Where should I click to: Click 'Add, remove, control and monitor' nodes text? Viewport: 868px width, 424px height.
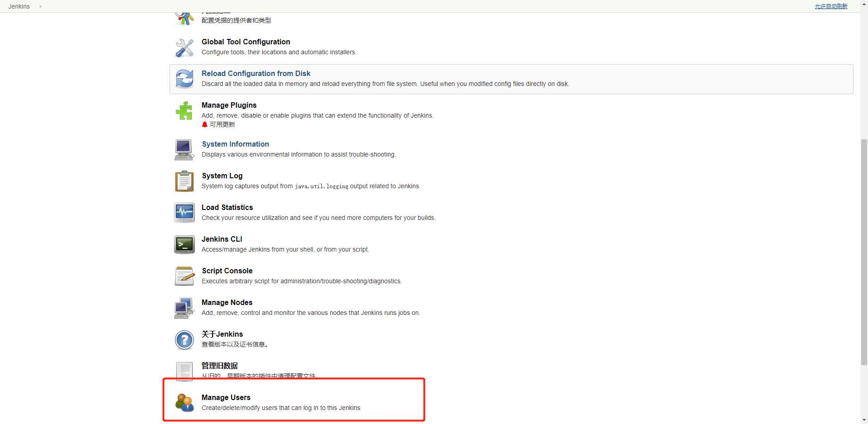point(311,313)
